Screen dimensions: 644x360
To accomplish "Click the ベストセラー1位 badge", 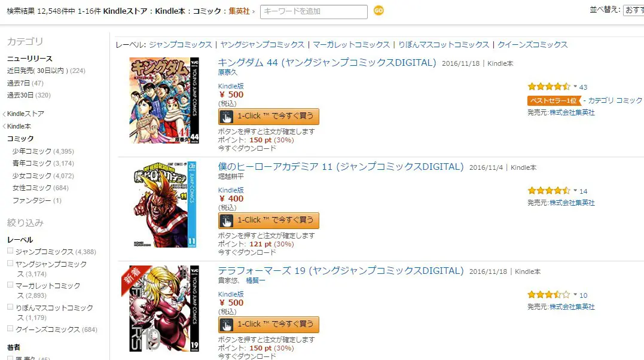I will 554,100.
